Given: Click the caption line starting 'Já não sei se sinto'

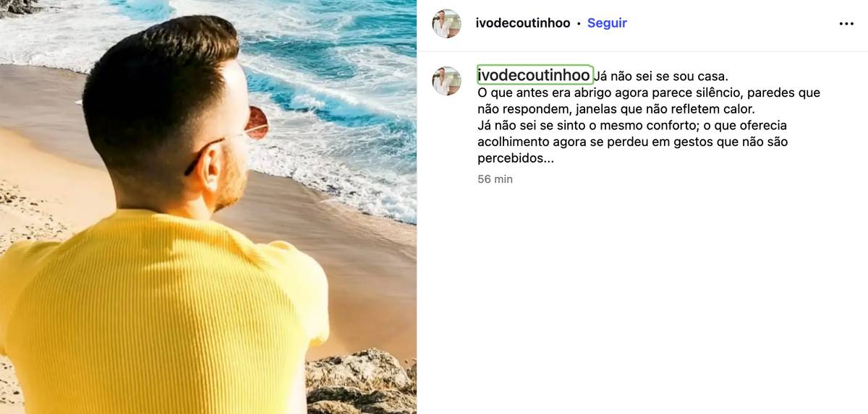Looking at the screenshot, I should click(x=632, y=126).
